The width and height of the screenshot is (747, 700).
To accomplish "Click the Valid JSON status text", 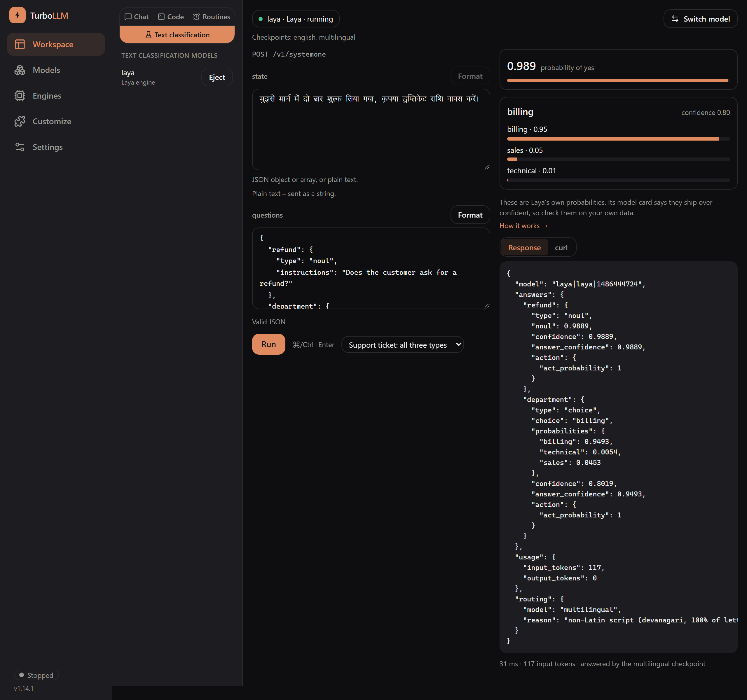I will (269, 322).
